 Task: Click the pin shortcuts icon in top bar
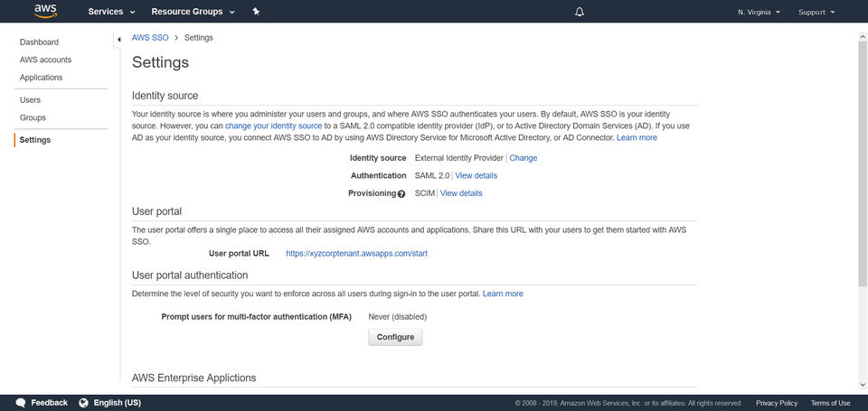(x=257, y=12)
